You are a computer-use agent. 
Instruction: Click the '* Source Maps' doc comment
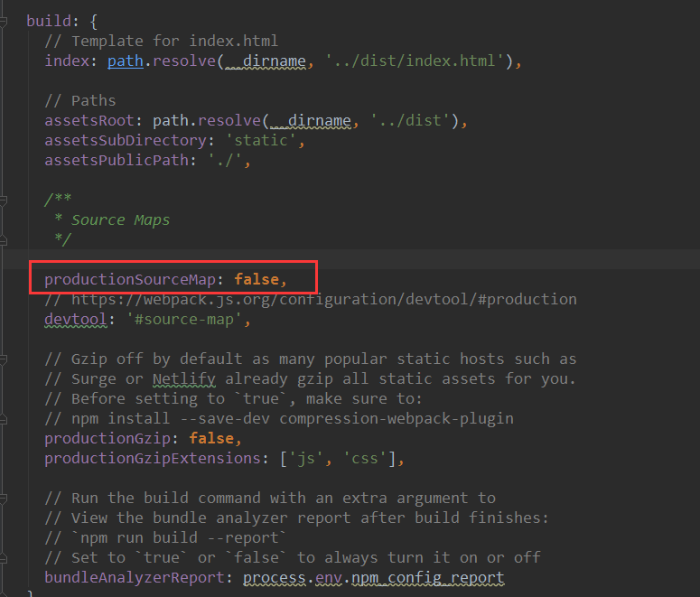click(x=112, y=220)
